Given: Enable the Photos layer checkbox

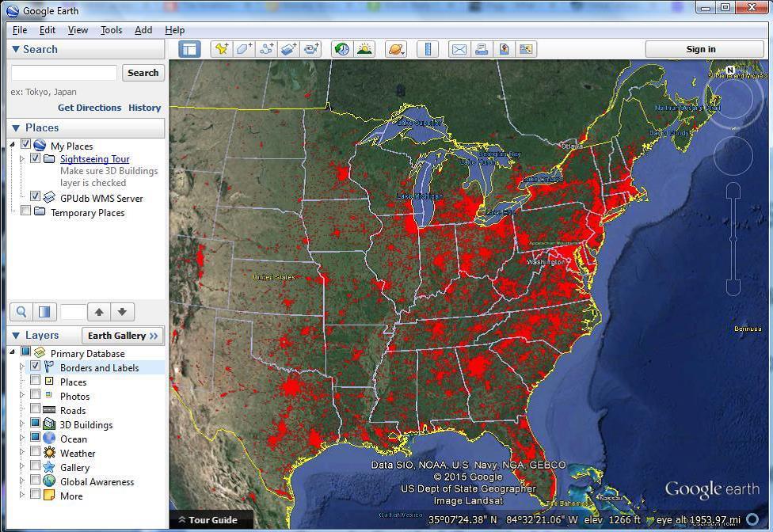Looking at the screenshot, I should (x=35, y=394).
